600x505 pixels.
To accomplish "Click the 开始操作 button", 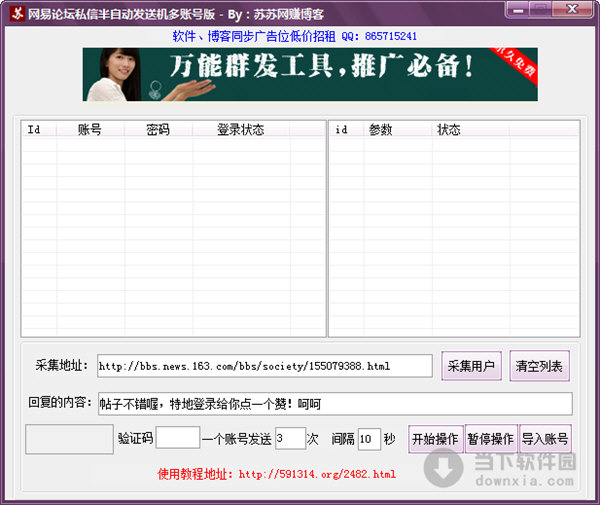I will (x=435, y=439).
